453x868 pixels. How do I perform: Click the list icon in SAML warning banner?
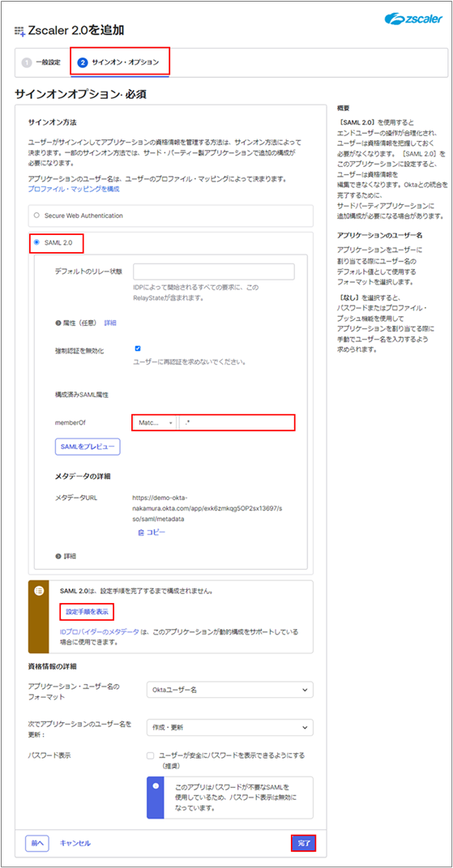(39, 591)
